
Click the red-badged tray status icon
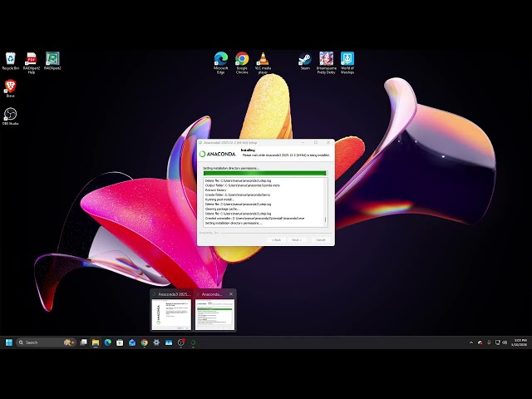[480, 342]
